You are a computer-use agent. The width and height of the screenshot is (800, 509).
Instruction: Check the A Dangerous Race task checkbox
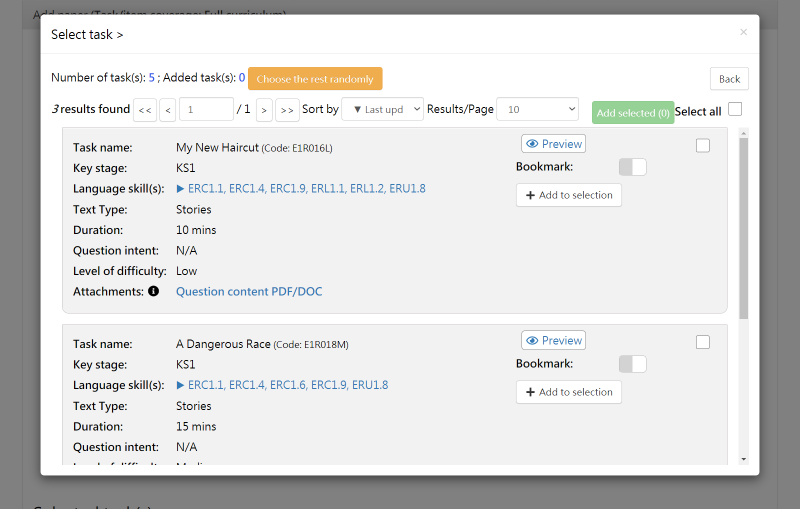pos(703,342)
